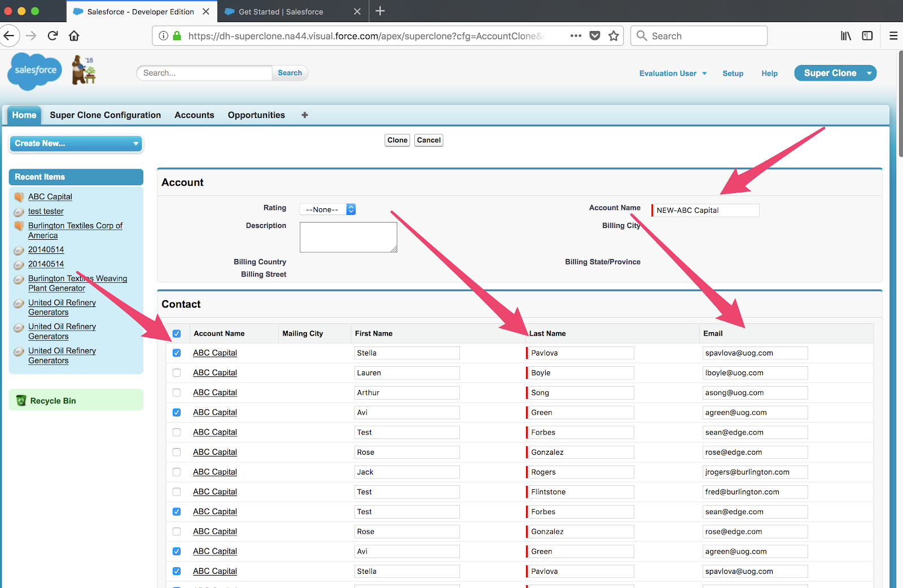903x588 pixels.
Task: Uncheck the select-all contacts header checkbox
Action: point(177,334)
